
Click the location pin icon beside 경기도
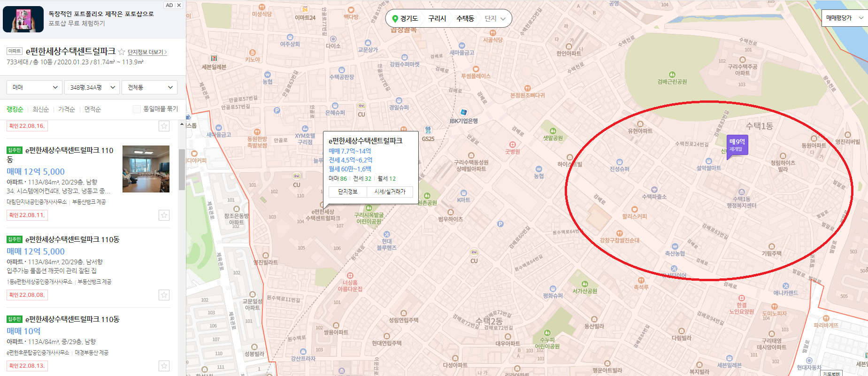(395, 18)
